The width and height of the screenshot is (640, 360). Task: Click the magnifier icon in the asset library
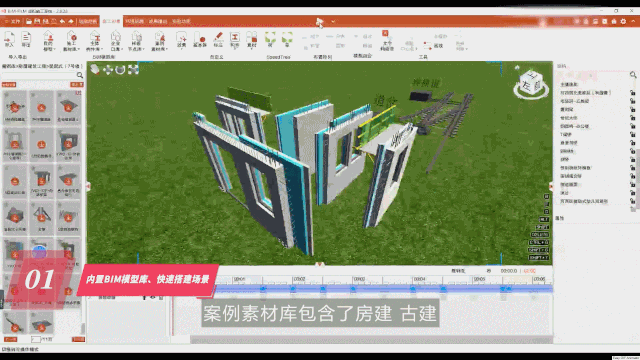coord(80,75)
